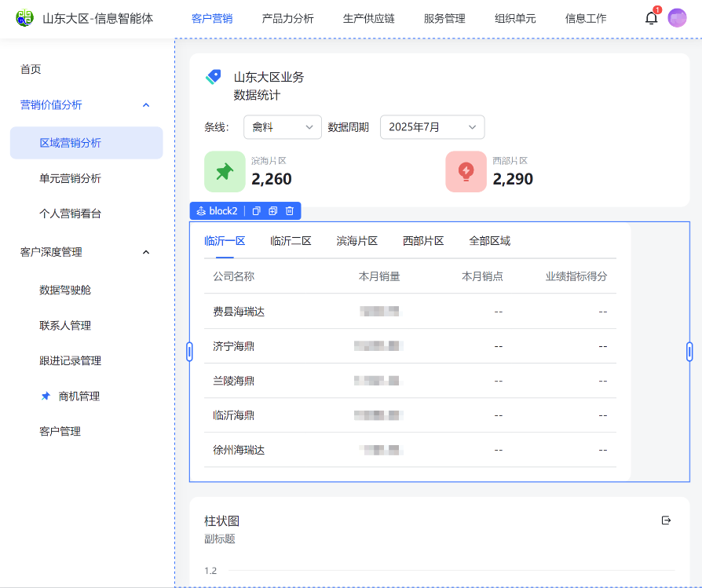Open the 数据周期 dropdown showing 2025年7月
The height and width of the screenshot is (588, 702).
432,127
